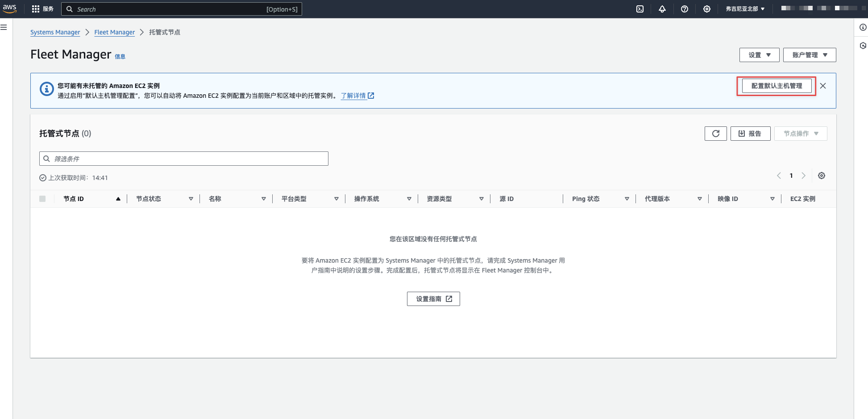Open the help question mark icon
The image size is (868, 419).
tap(685, 9)
